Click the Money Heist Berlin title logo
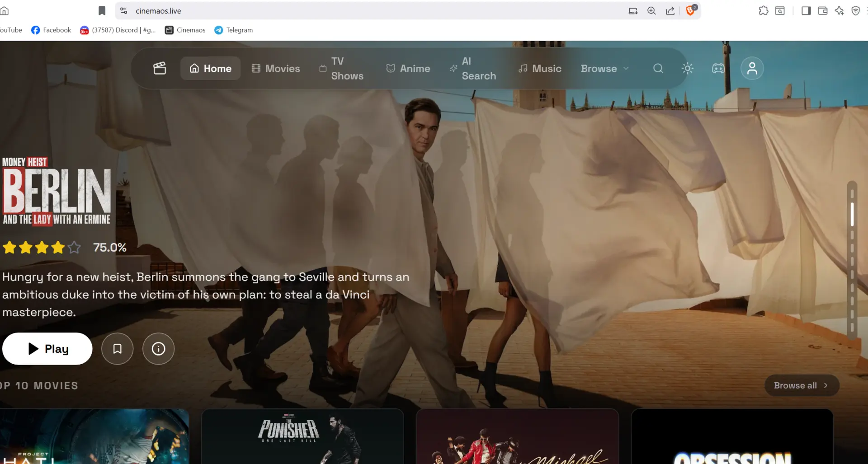The image size is (868, 464). (x=57, y=191)
